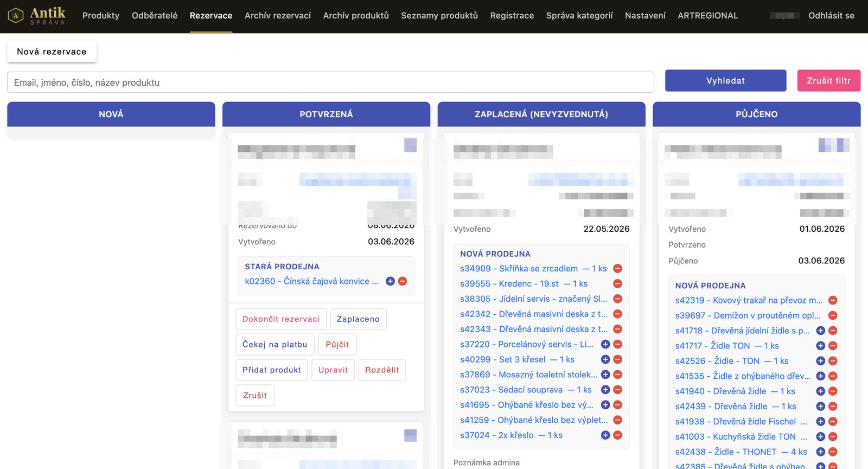The height and width of the screenshot is (469, 868).
Task: Click the Půjčit button
Action: [x=337, y=345]
